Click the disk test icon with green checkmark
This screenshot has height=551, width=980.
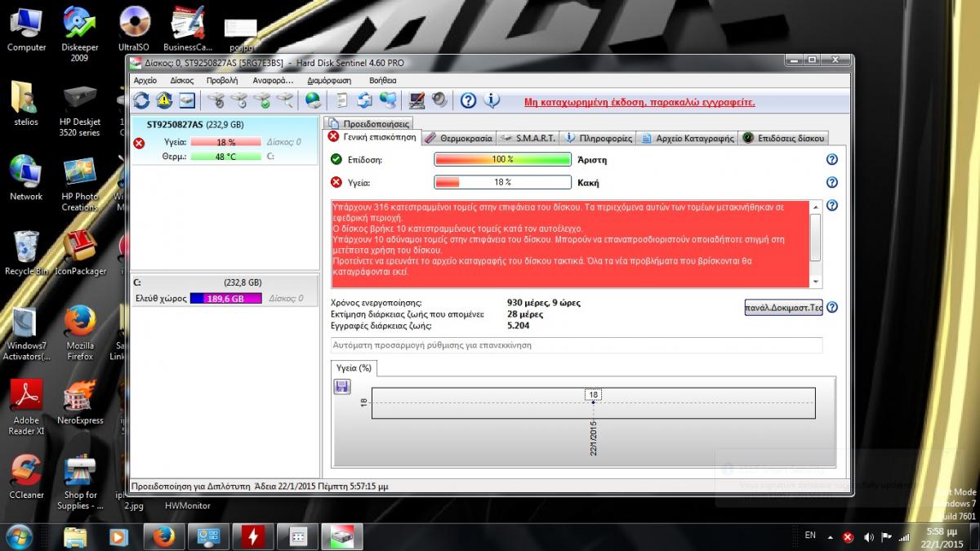pos(262,100)
